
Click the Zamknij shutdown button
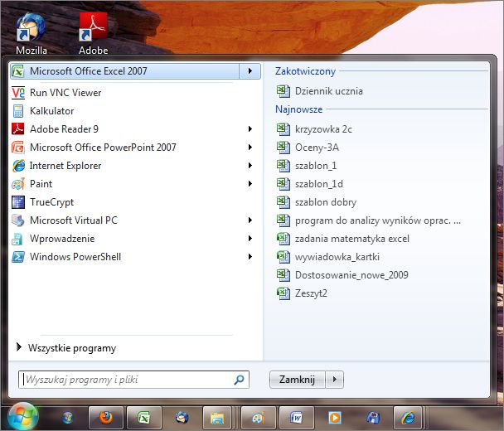(298, 380)
